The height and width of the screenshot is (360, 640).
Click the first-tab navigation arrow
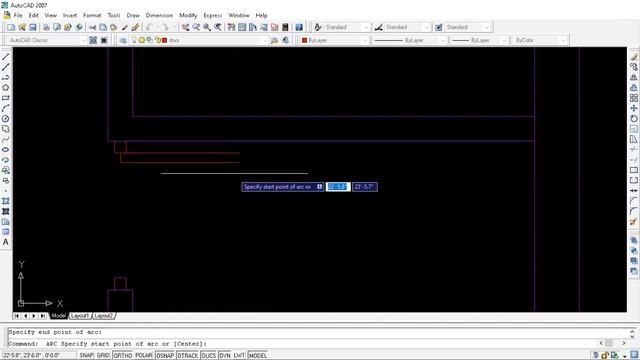pyautogui.click(x=17, y=316)
